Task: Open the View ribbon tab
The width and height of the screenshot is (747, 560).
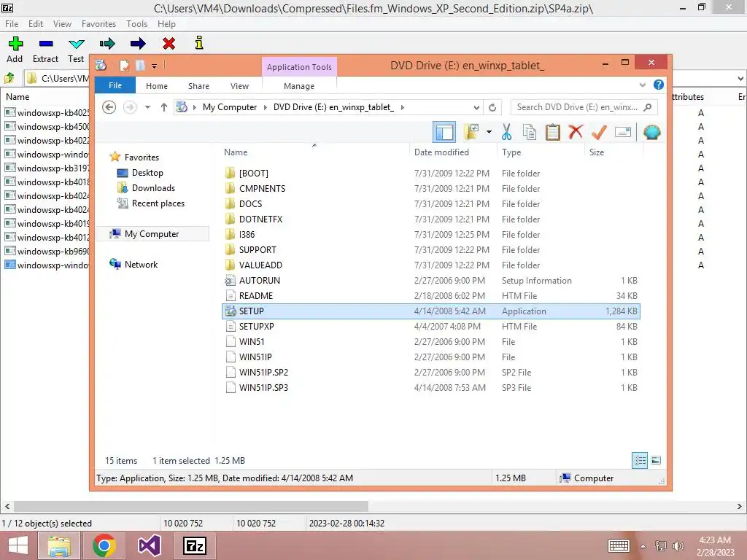Action: pyautogui.click(x=239, y=86)
